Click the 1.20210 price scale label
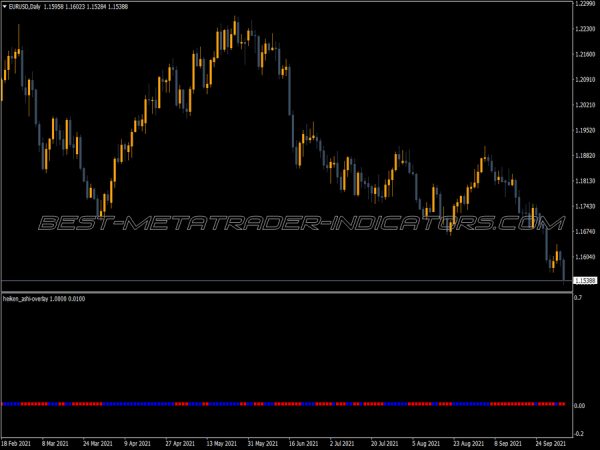600x450 pixels. click(x=585, y=105)
